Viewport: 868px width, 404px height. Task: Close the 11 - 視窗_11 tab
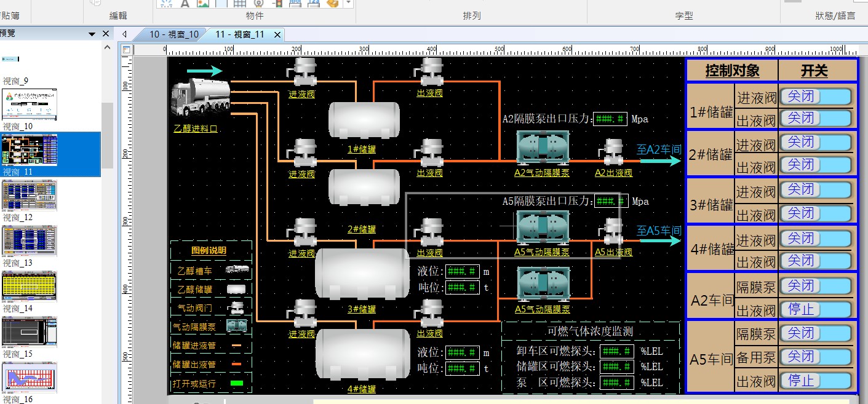click(277, 35)
